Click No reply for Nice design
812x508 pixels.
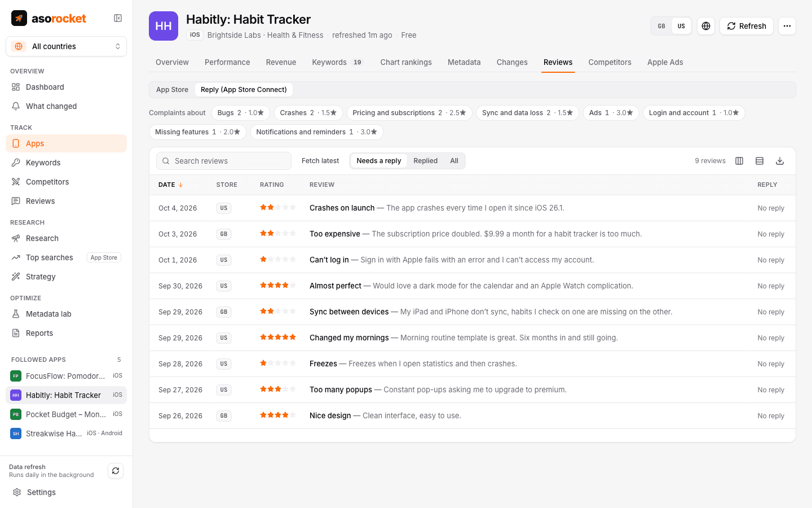pos(771,416)
